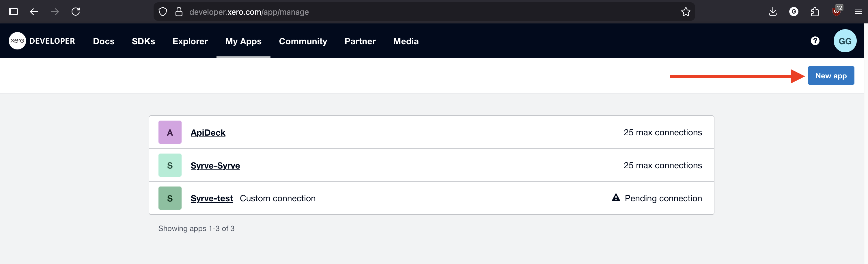
Task: Open the browser hamburger menu
Action: [x=858, y=12]
